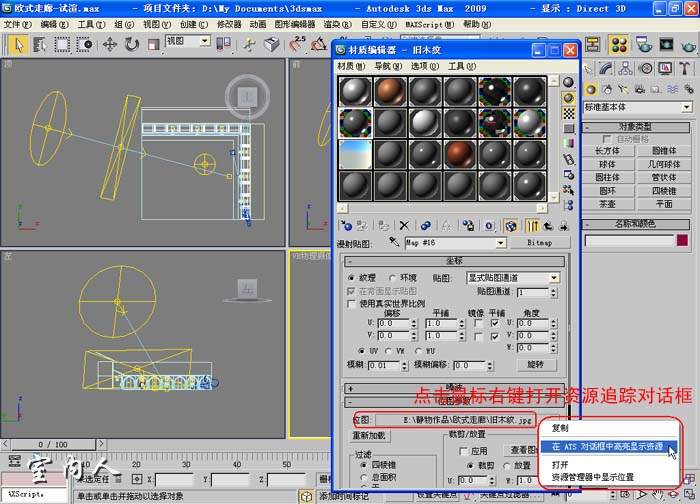Click the Render teapot icon in main toolbar
700x504 pixels.
pyautogui.click(x=689, y=45)
